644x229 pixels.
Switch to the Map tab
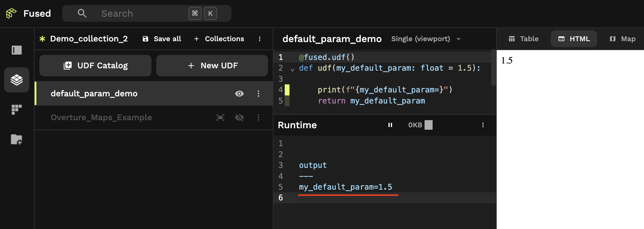[x=623, y=39]
